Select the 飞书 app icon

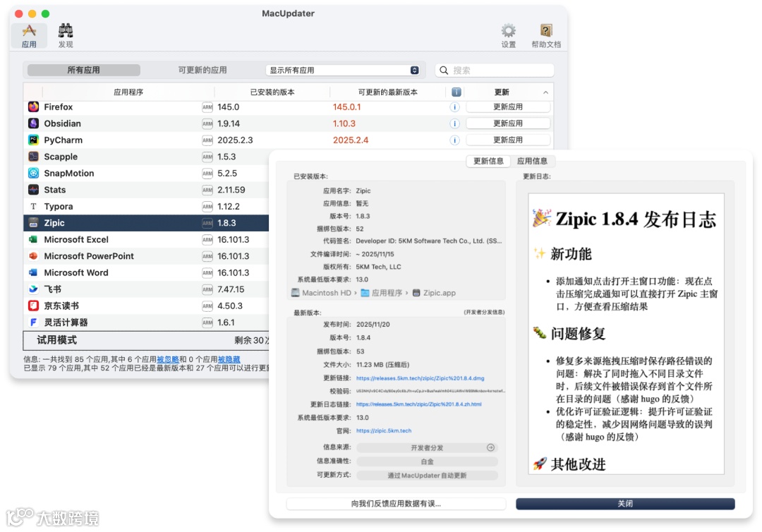pos(34,289)
